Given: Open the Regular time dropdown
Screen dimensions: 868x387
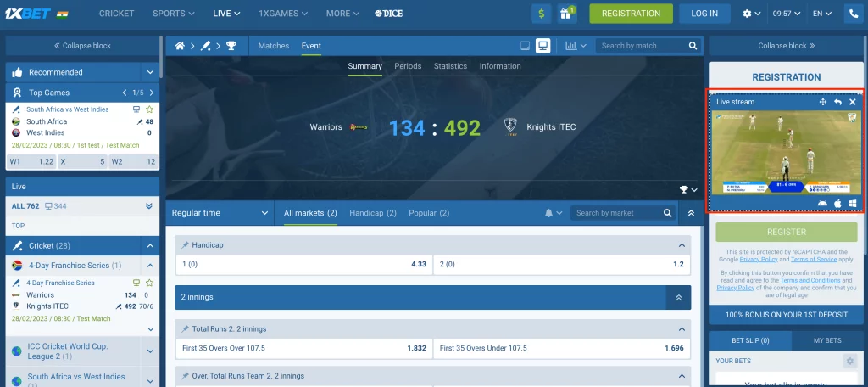Looking at the screenshot, I should coord(220,213).
